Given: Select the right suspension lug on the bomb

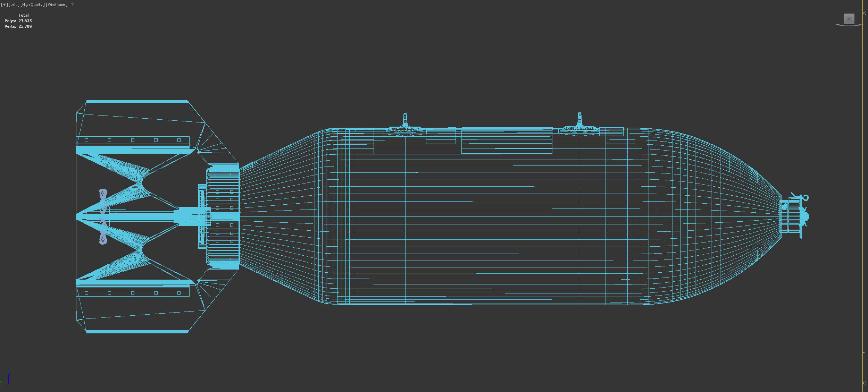Looking at the screenshot, I should [579, 123].
